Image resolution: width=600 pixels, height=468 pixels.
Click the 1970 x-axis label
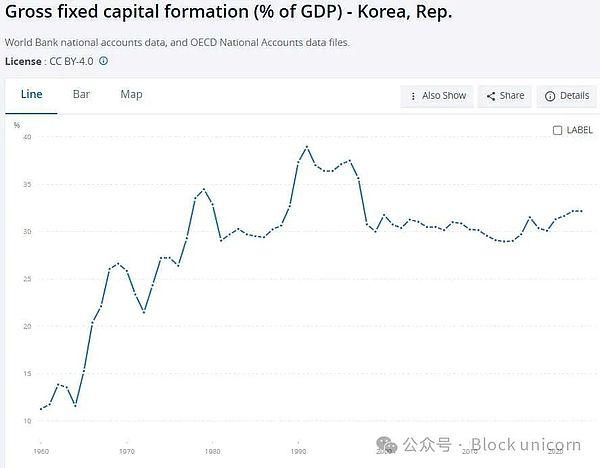(x=127, y=452)
